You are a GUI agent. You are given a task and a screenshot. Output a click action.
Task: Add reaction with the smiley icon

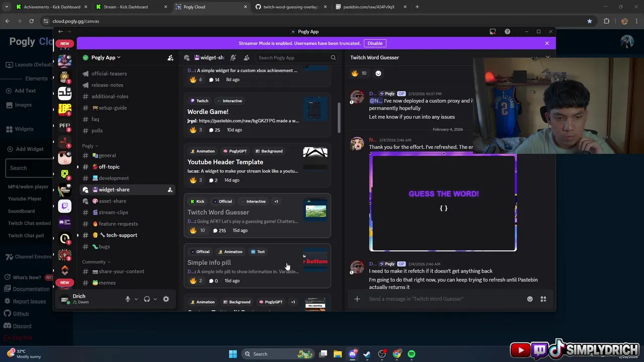click(x=378, y=73)
